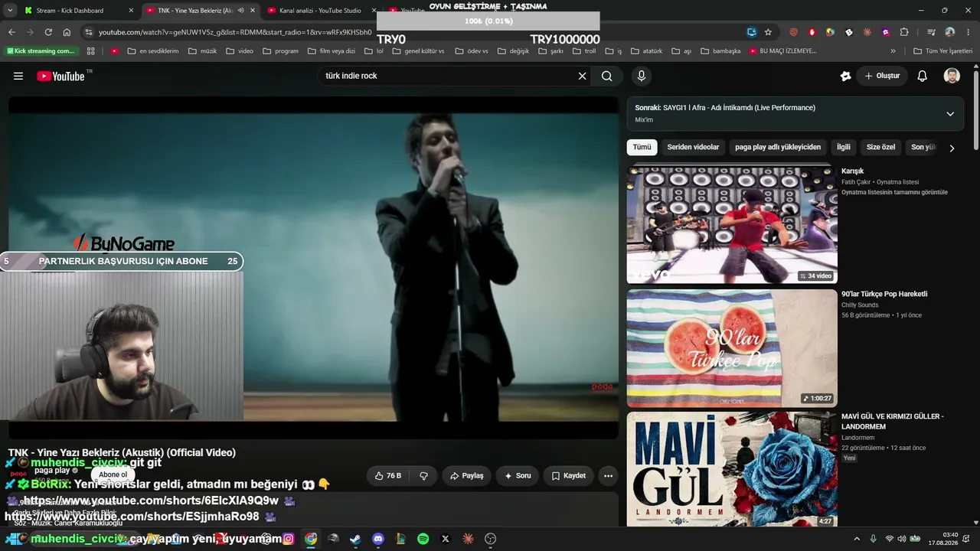The image size is (980, 551).
Task: Select the 'Seriden videolar' filter chip
Action: click(693, 147)
